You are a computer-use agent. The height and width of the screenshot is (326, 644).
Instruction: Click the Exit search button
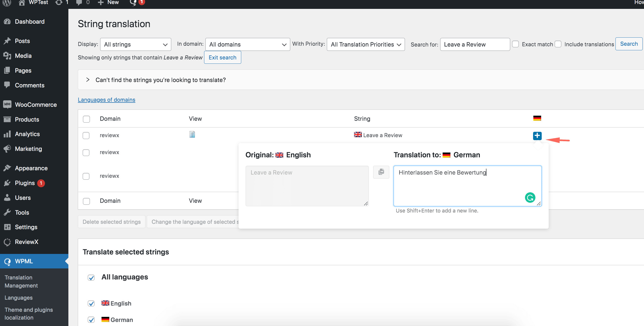[x=222, y=58]
